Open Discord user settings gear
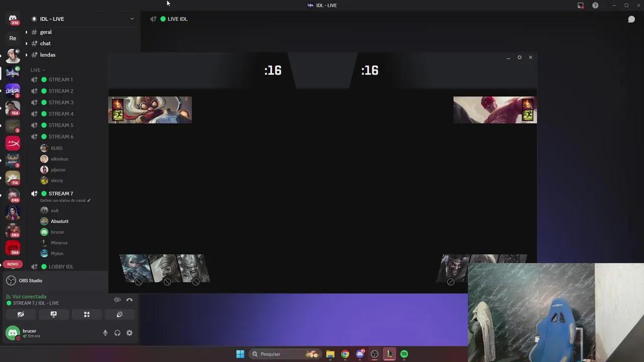Image resolution: width=644 pixels, height=362 pixels. coord(129,333)
